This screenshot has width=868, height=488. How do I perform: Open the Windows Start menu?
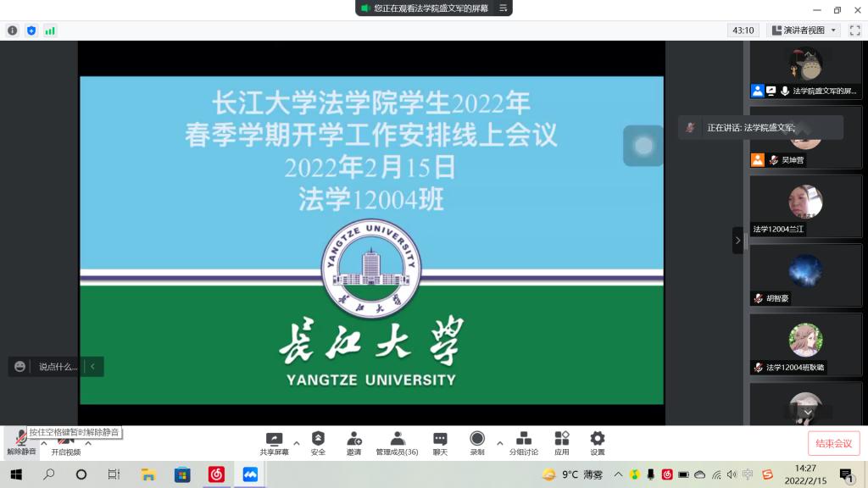tap(17, 474)
